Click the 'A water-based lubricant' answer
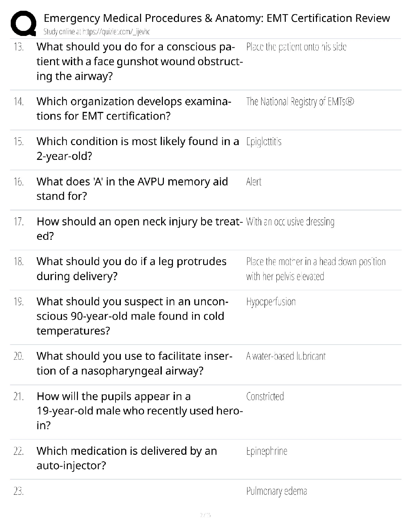The height and width of the screenshot is (532, 411). pyautogui.click(x=286, y=356)
